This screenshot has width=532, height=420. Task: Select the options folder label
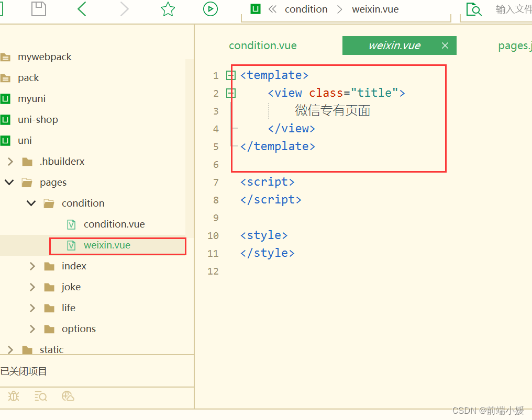(x=79, y=329)
